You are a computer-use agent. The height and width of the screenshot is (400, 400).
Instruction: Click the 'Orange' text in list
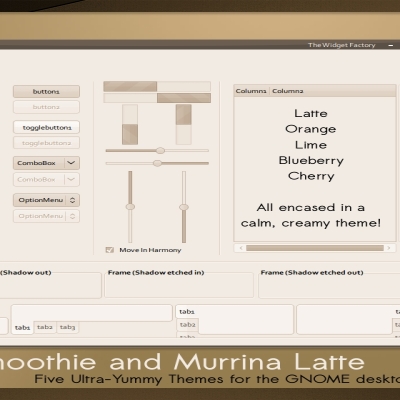pyautogui.click(x=311, y=129)
